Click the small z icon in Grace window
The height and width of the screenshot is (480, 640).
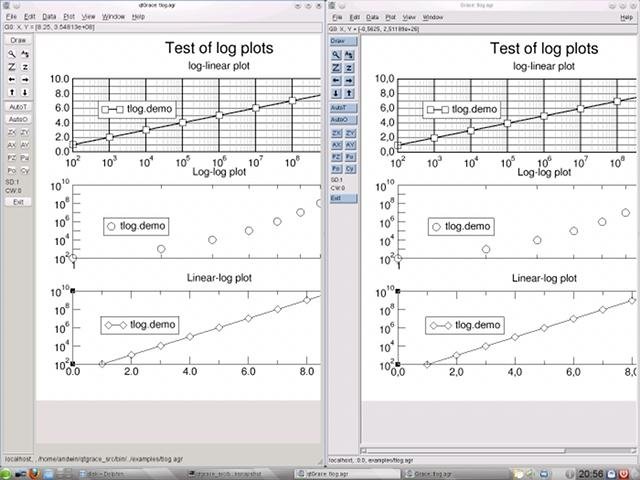[x=349, y=68]
